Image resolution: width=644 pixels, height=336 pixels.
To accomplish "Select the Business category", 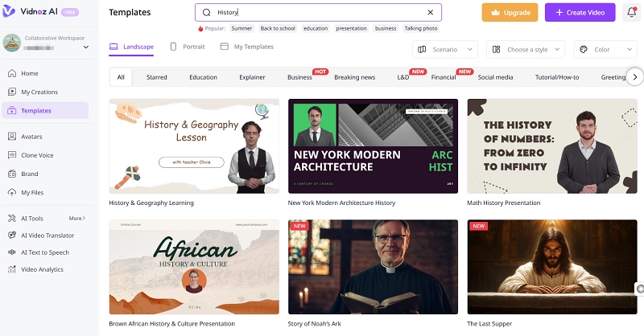I will tap(299, 77).
